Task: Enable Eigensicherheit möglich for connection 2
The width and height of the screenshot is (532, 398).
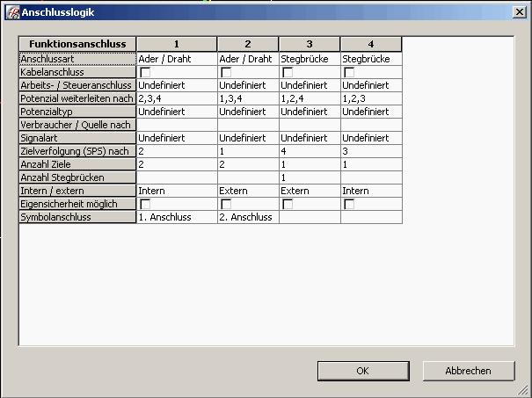Action: coord(226,204)
